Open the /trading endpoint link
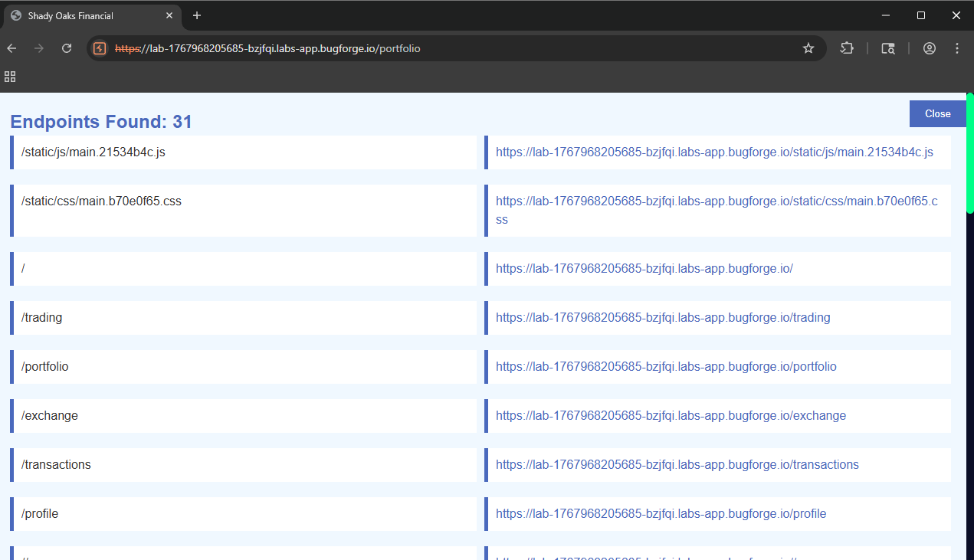The image size is (974, 560). point(663,317)
